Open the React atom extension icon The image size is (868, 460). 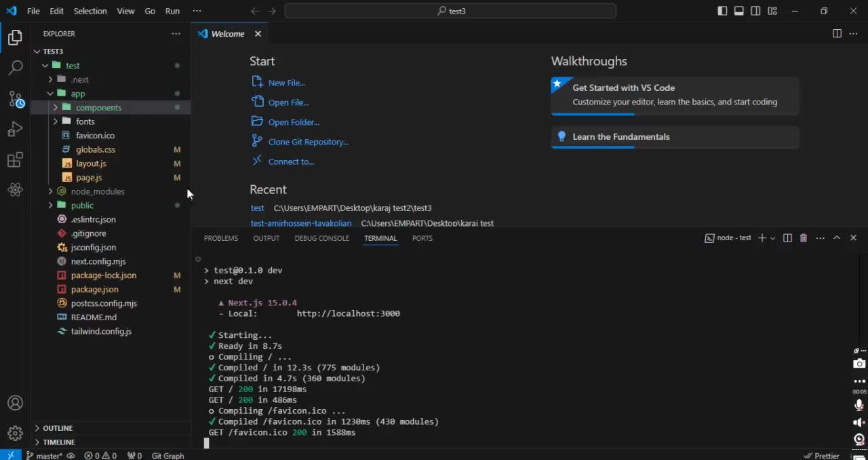point(15,190)
